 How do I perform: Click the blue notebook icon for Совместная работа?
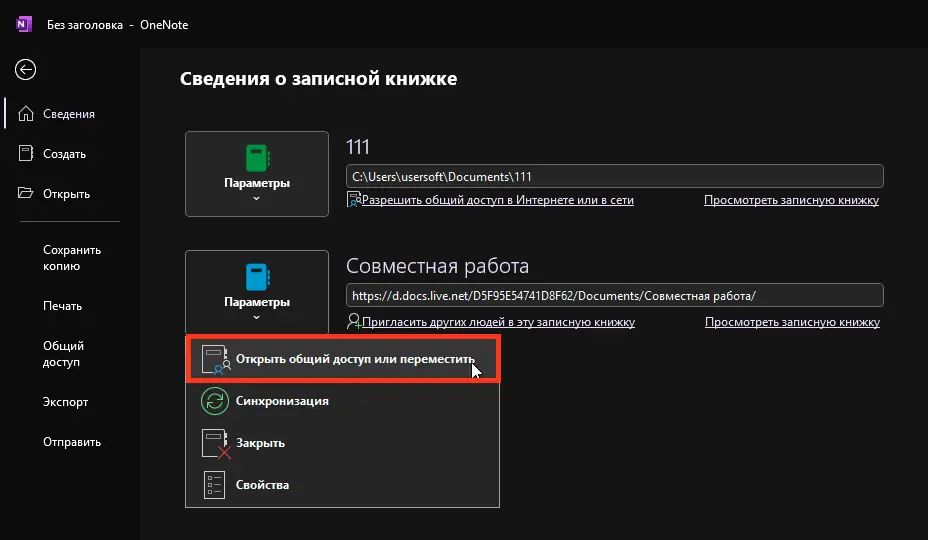tap(257, 276)
